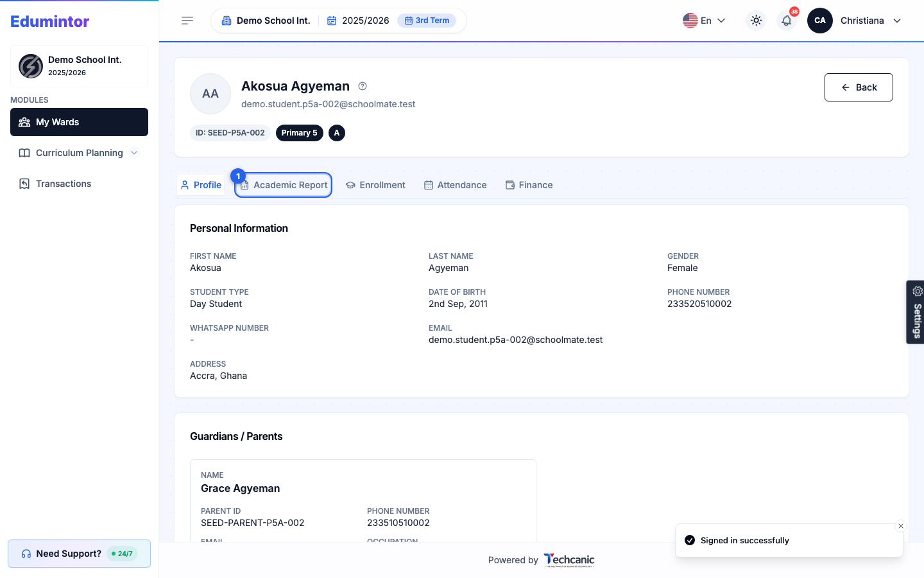Open the Finance tab
The width and height of the screenshot is (924, 578).
point(529,185)
